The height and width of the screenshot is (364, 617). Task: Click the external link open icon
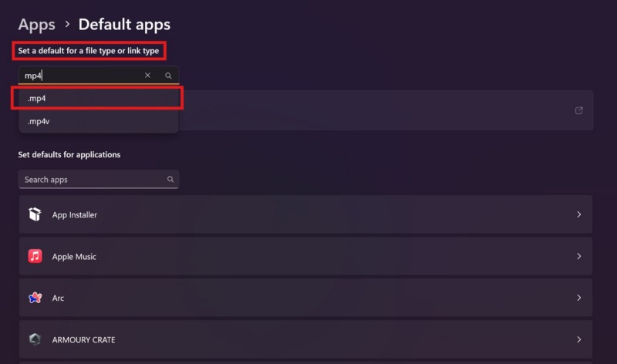click(579, 110)
